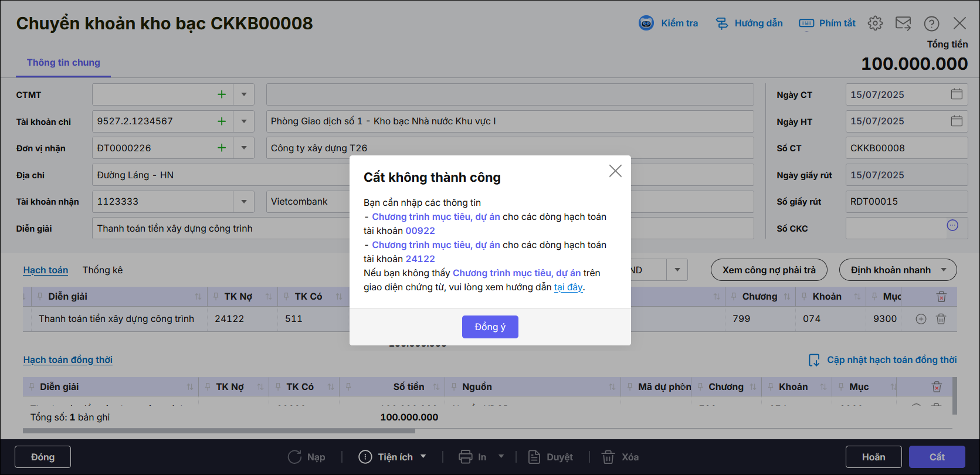Add a new Đơn vị nhận with plus
The image size is (980, 475).
click(x=222, y=148)
